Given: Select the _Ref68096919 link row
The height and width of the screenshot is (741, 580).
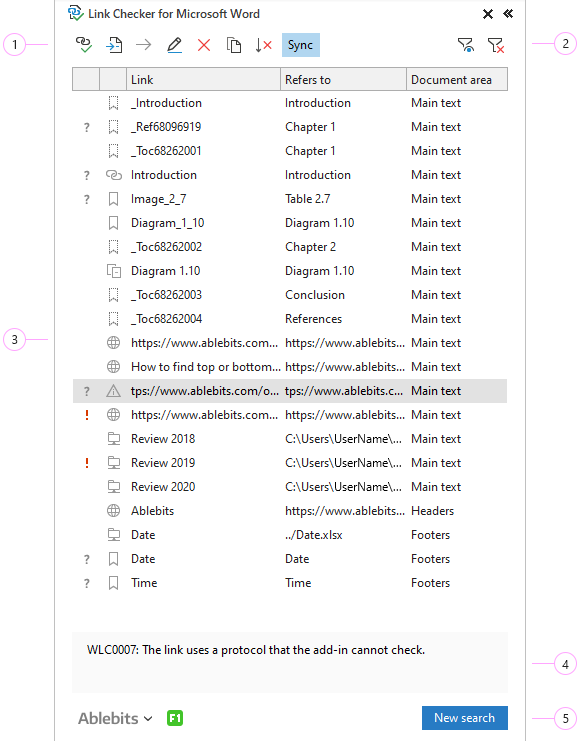Looking at the screenshot, I should tap(290, 127).
